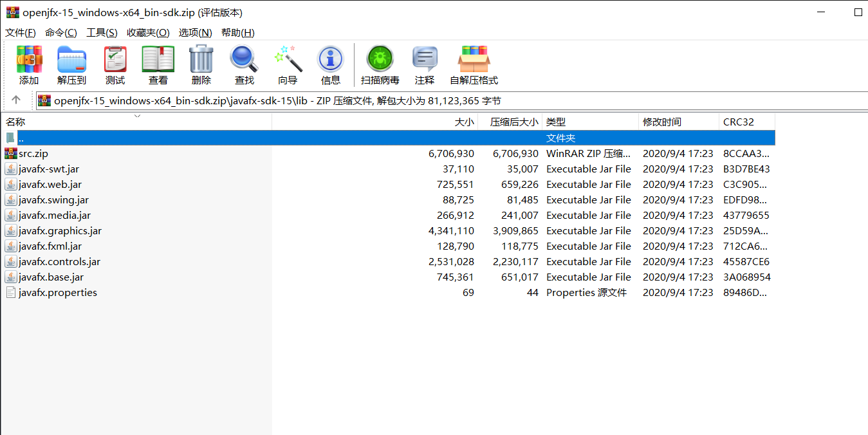The image size is (868, 435).
Task: Open the 收藏夹(O) menu
Action: click(148, 33)
